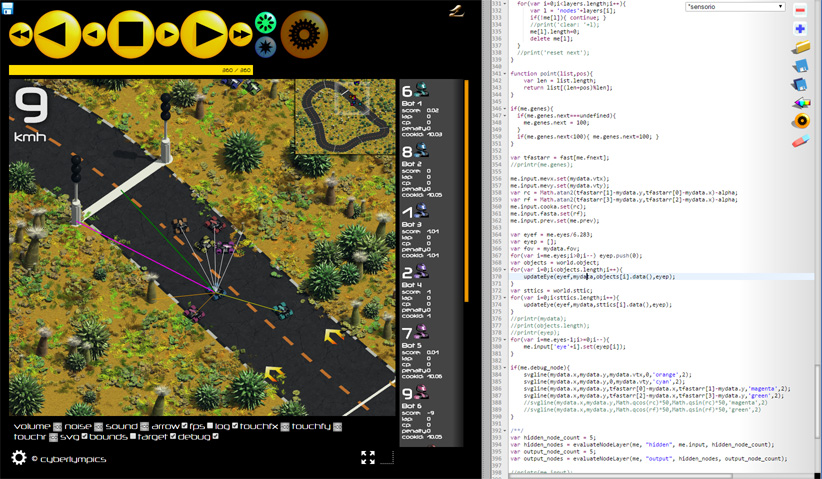Open the sensorio script dropdown
This screenshot has width=822, height=479.
pos(735,6)
